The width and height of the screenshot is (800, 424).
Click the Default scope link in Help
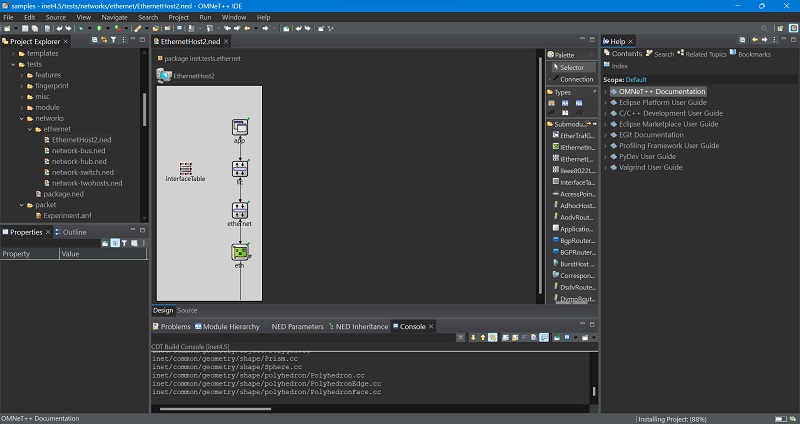(636, 80)
